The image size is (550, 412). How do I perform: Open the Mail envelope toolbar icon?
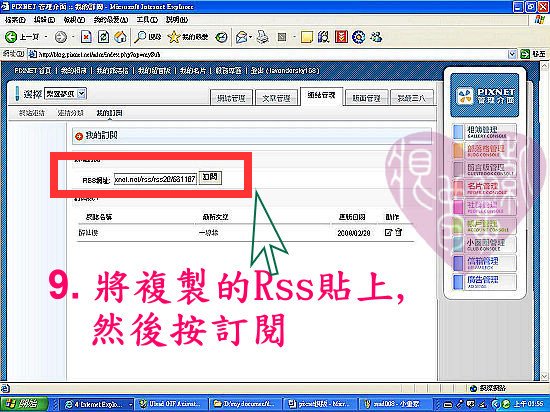(242, 36)
